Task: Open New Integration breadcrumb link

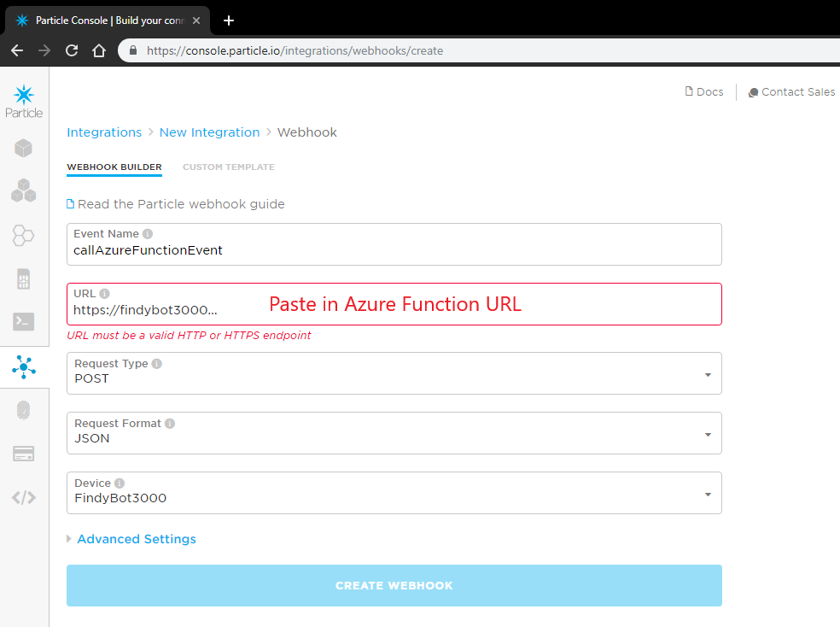Action: pos(209,132)
